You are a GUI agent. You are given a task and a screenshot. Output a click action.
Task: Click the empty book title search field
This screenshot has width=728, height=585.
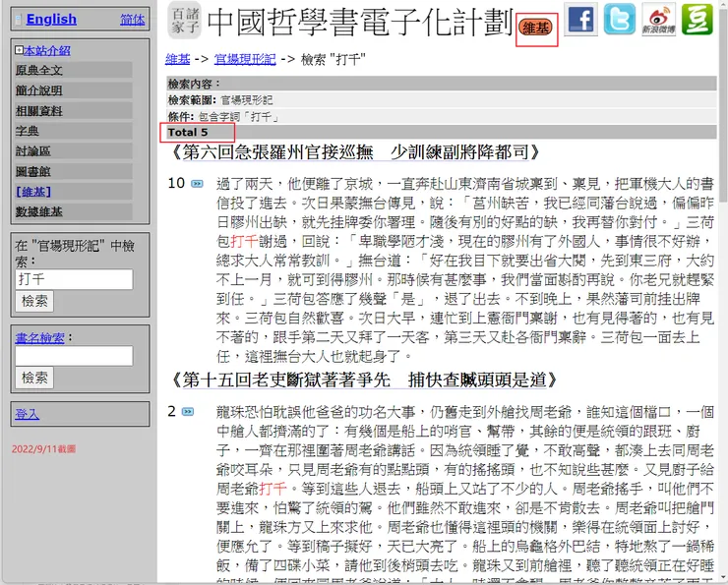(74, 356)
